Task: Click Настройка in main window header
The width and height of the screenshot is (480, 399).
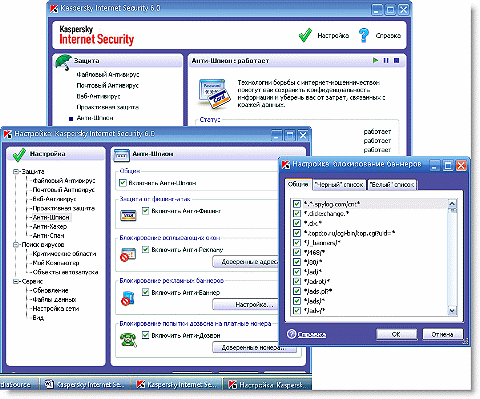Action: (333, 35)
